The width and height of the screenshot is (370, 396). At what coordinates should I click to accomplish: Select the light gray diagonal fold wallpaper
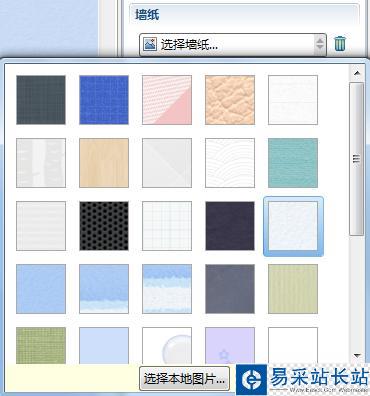point(167,163)
